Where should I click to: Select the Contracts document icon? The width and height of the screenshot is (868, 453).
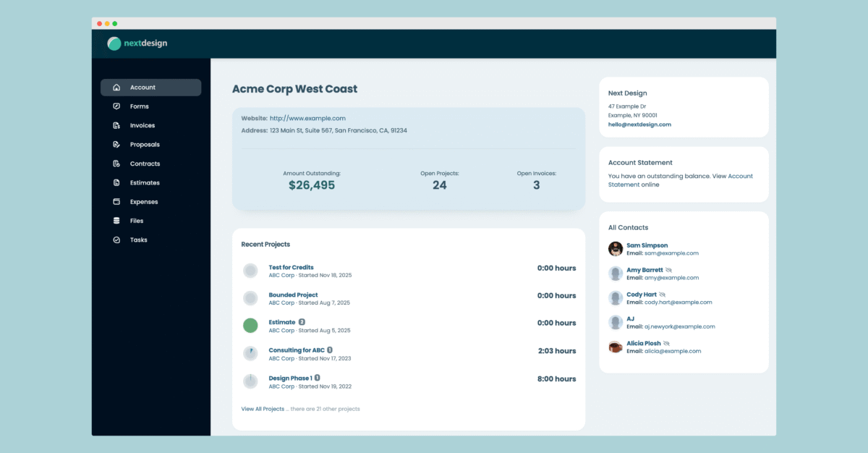(x=116, y=163)
